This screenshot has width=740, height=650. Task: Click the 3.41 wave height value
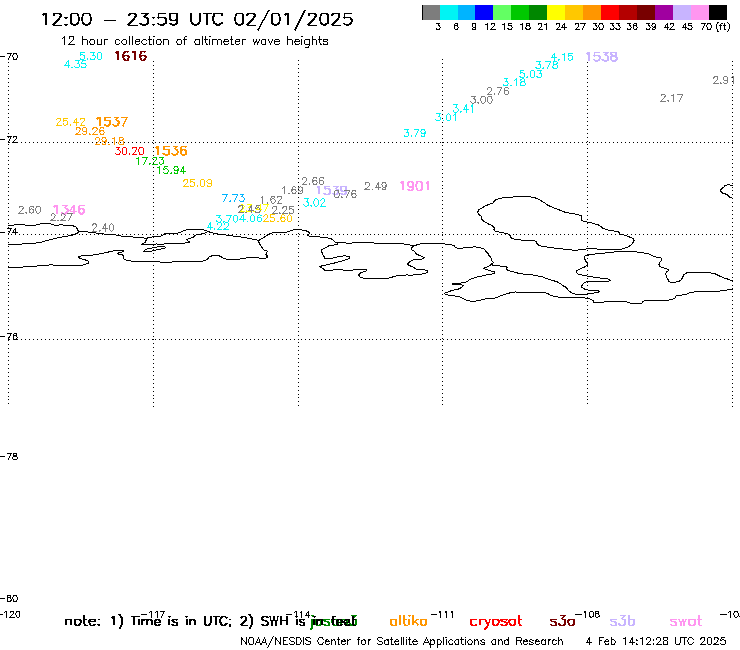tap(463, 109)
